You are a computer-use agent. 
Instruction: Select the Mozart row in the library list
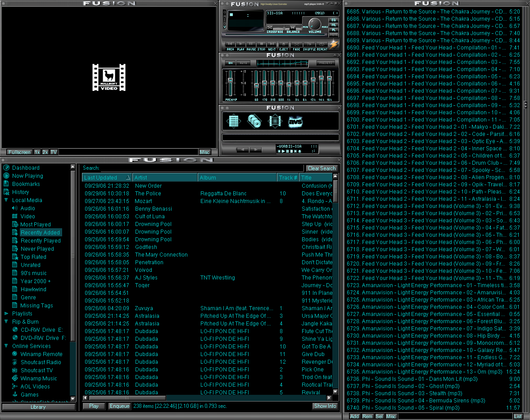[208, 201]
